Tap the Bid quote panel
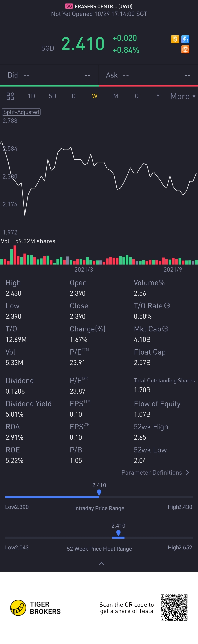 pos(49,75)
